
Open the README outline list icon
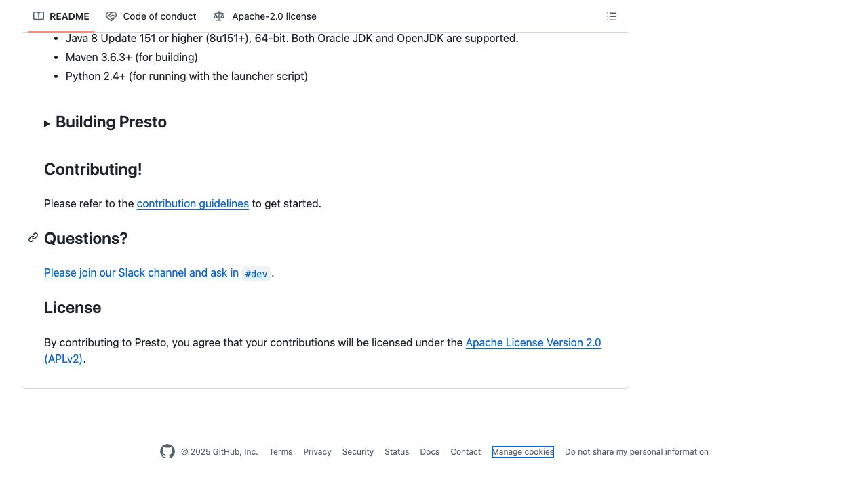[x=612, y=16]
